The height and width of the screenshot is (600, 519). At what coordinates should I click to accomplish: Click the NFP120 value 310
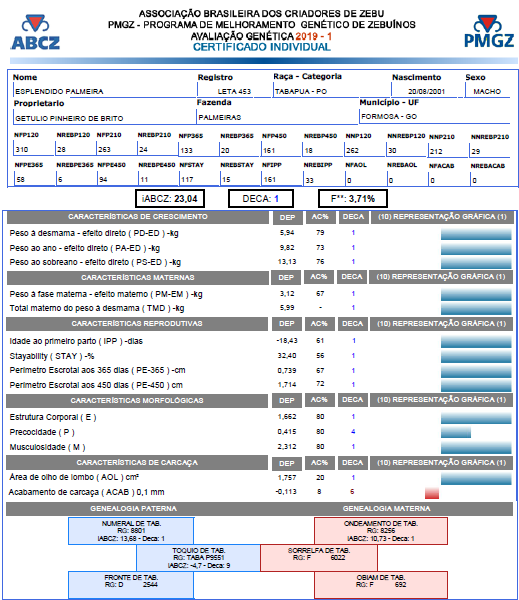22,150
